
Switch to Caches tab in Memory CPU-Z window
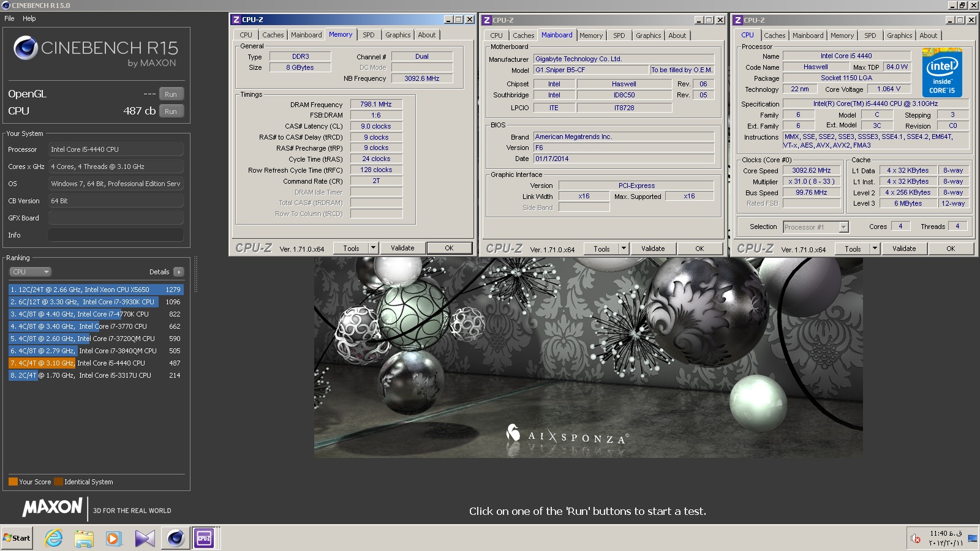pos(273,35)
